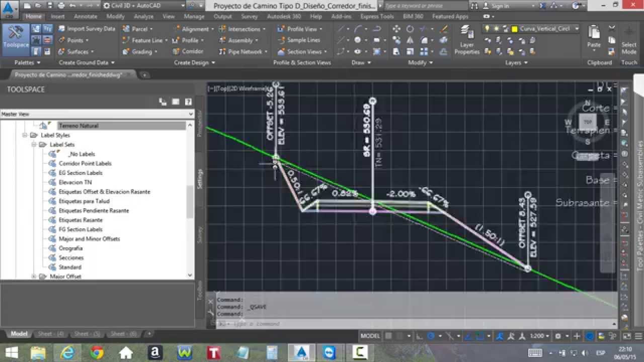Viewport: 644px width, 362px height.
Task: Open the Express Tools ribbon tab
Action: pyautogui.click(x=377, y=16)
